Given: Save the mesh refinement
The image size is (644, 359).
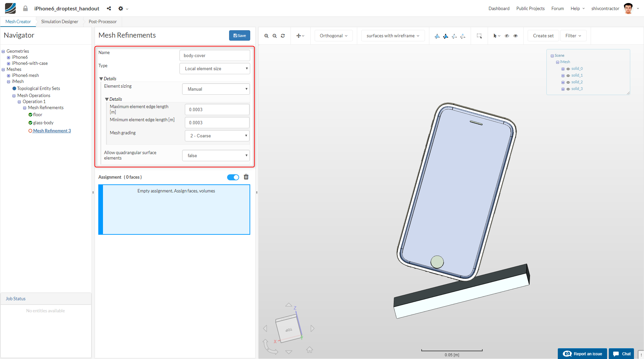Looking at the screenshot, I should (239, 35).
